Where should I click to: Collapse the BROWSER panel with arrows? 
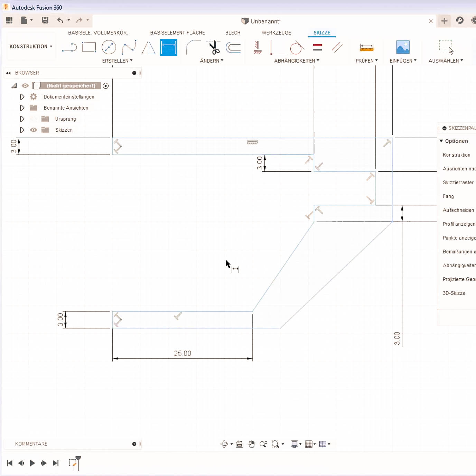(x=8, y=73)
